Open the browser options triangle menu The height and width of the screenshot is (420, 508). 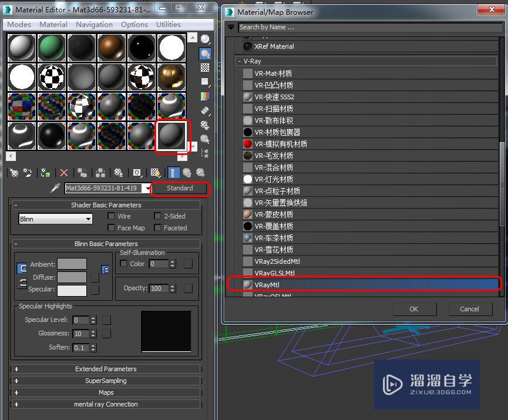click(231, 27)
